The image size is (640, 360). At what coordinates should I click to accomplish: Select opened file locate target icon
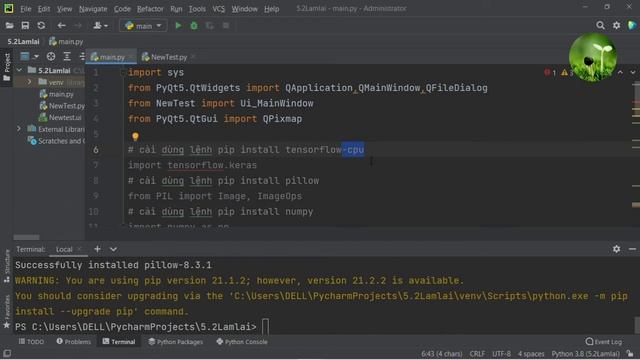coord(51,56)
